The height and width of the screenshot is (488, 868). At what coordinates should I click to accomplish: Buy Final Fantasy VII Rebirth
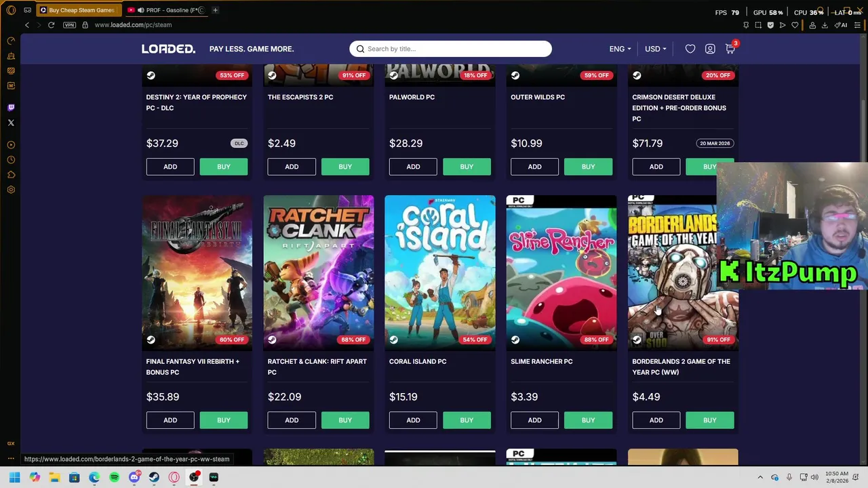pos(224,420)
